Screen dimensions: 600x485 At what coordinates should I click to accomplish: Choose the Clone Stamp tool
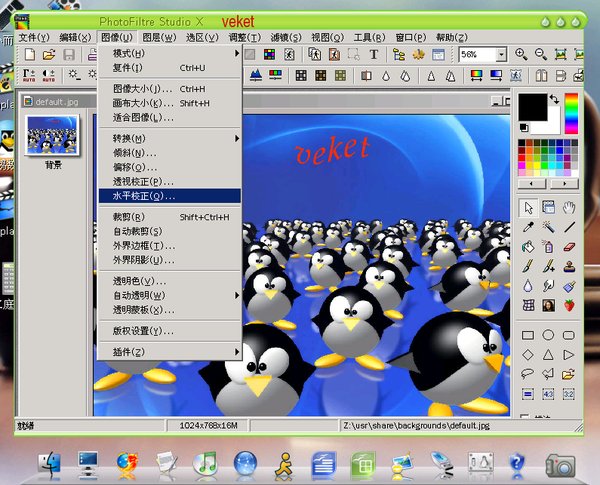tap(568, 265)
